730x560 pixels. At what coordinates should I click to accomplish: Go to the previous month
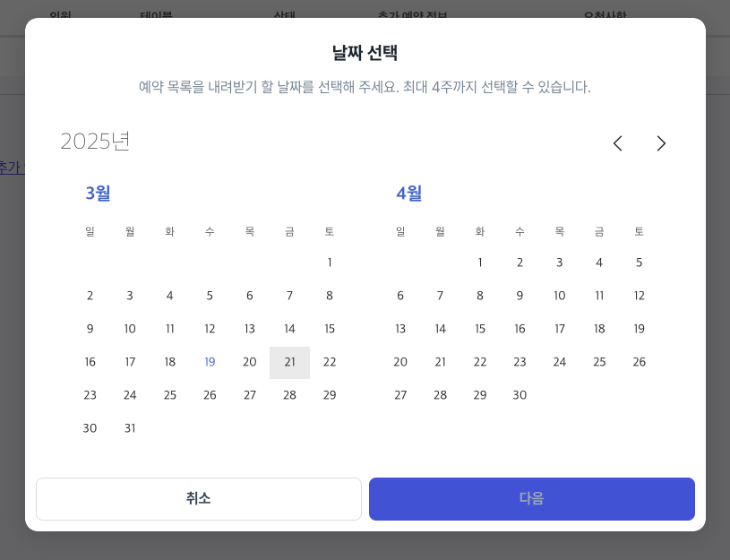[617, 143]
